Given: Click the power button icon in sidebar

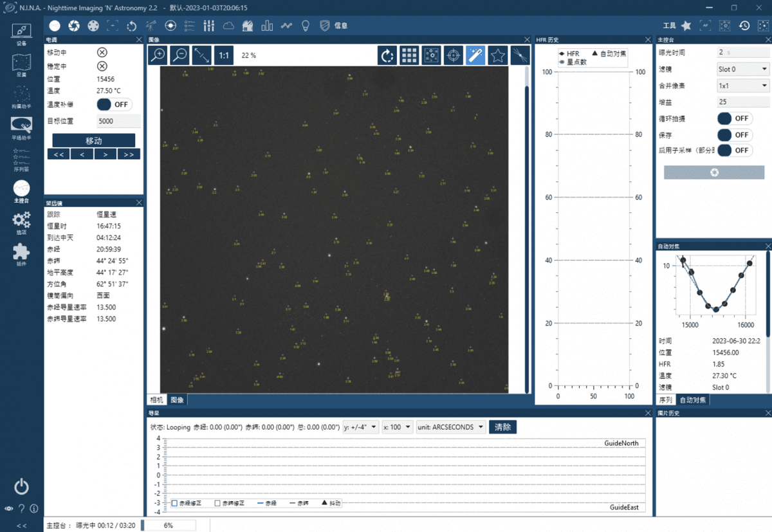Looking at the screenshot, I should [21, 486].
